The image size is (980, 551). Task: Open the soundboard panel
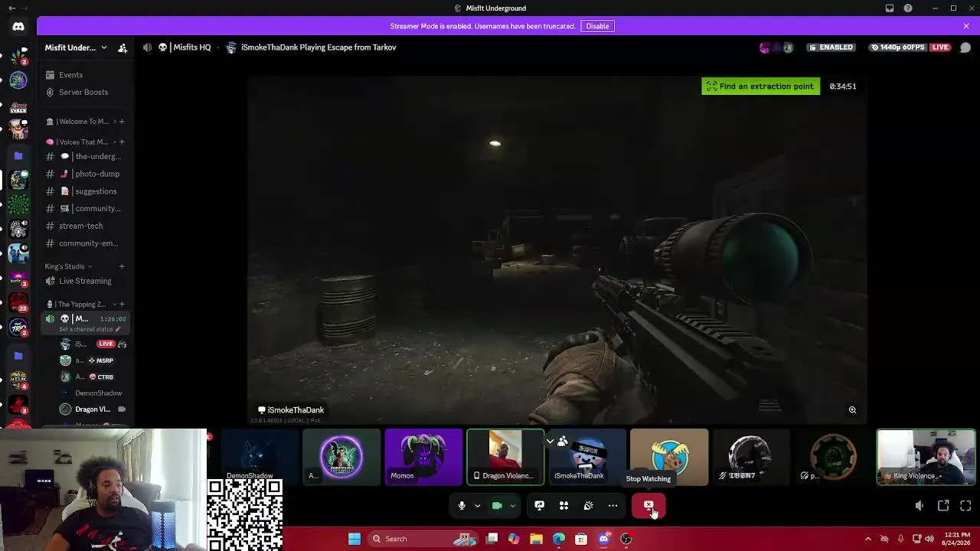pyautogui.click(x=589, y=506)
